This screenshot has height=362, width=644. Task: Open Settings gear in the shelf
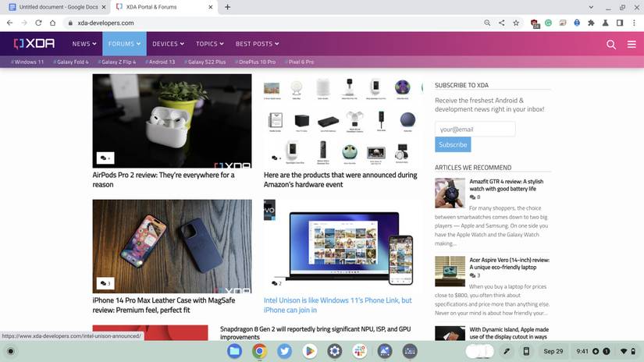[x=335, y=351]
